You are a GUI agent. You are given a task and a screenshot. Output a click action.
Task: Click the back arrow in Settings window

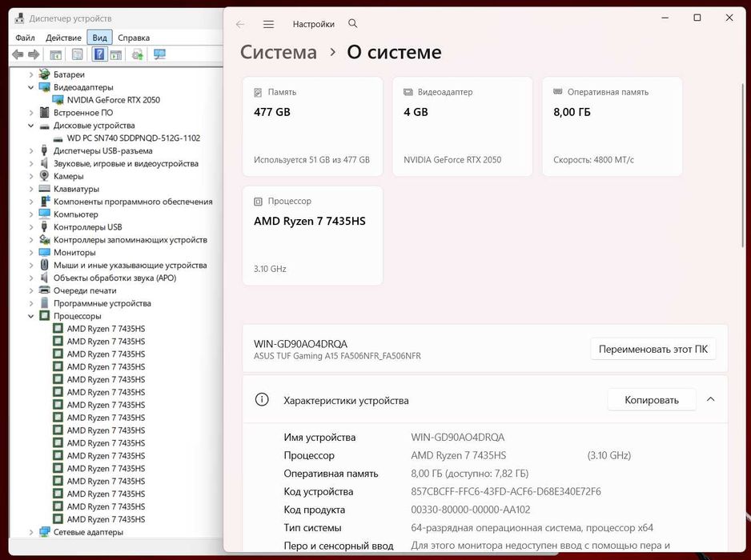[240, 24]
